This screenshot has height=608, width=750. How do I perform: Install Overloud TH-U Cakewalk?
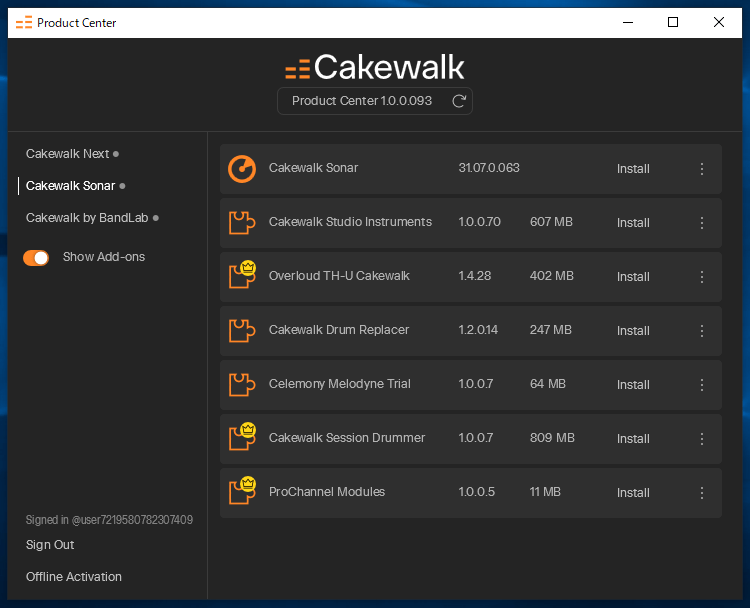[633, 277]
